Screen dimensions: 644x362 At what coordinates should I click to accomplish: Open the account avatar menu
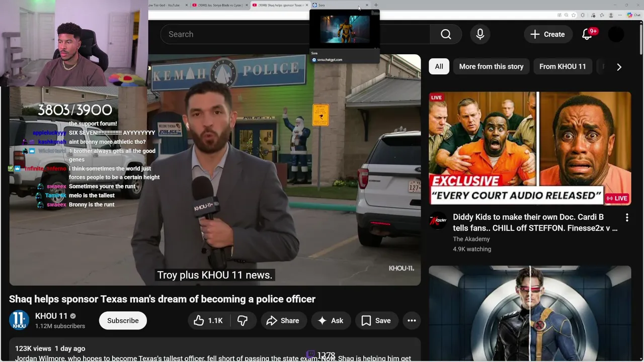[616, 34]
